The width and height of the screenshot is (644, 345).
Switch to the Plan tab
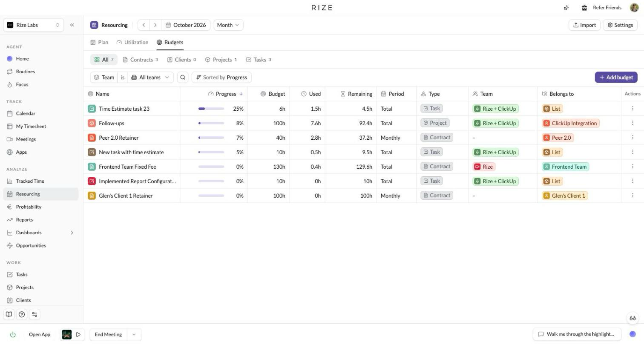99,43
